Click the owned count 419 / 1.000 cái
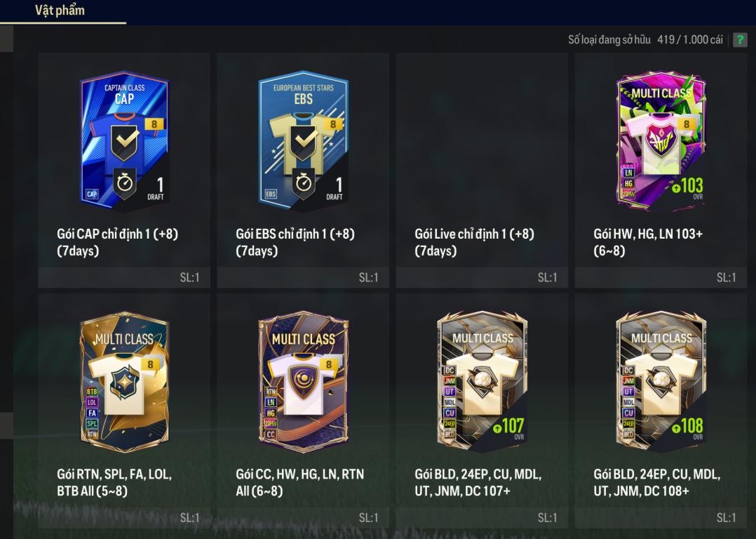Viewport: 756px width, 539px height. pyautogui.click(x=690, y=39)
